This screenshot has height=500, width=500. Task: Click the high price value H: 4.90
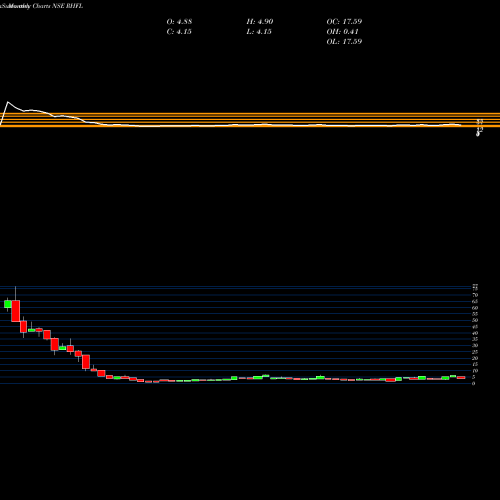[260, 22]
